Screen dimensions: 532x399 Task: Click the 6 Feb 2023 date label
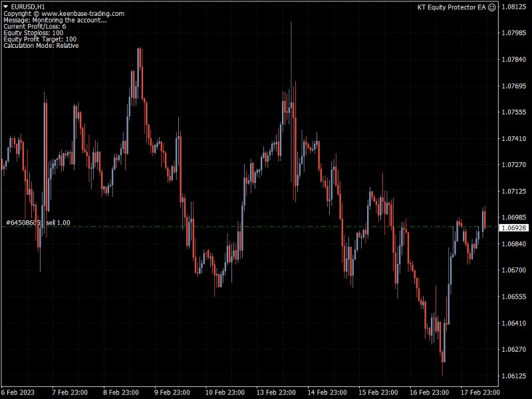(x=18, y=392)
